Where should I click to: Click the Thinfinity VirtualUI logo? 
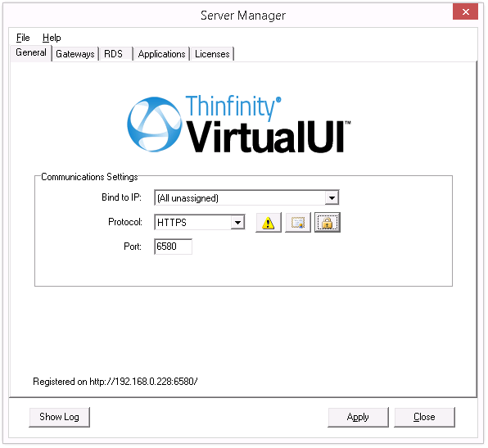[239, 124]
